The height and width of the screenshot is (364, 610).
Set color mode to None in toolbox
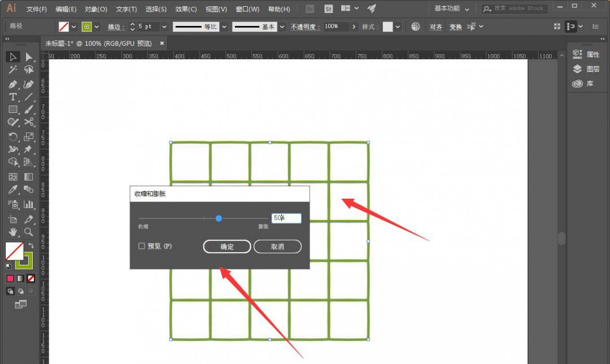click(x=31, y=278)
